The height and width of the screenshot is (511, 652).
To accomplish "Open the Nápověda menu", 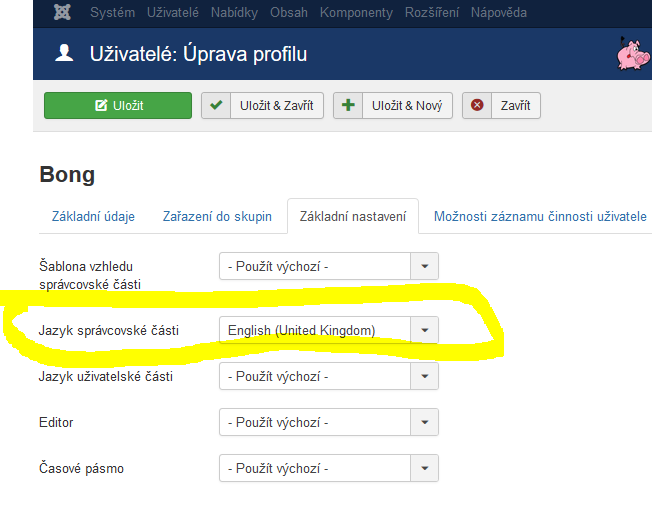I will (499, 12).
